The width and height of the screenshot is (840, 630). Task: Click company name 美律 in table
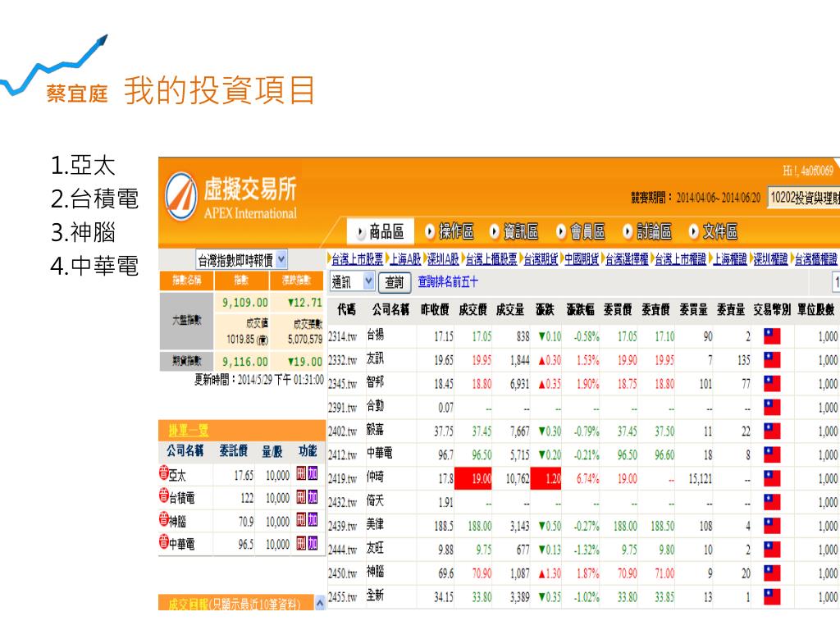point(375,524)
